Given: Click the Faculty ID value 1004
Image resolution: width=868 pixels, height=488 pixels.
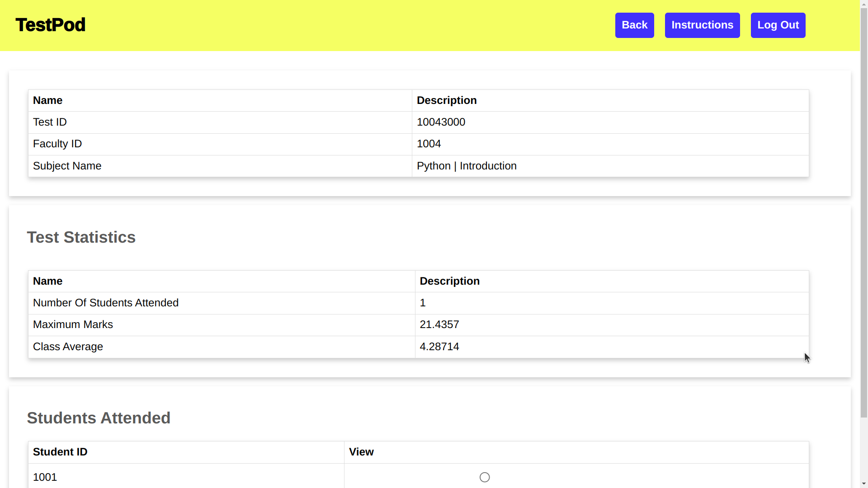Looking at the screenshot, I should (x=429, y=144).
